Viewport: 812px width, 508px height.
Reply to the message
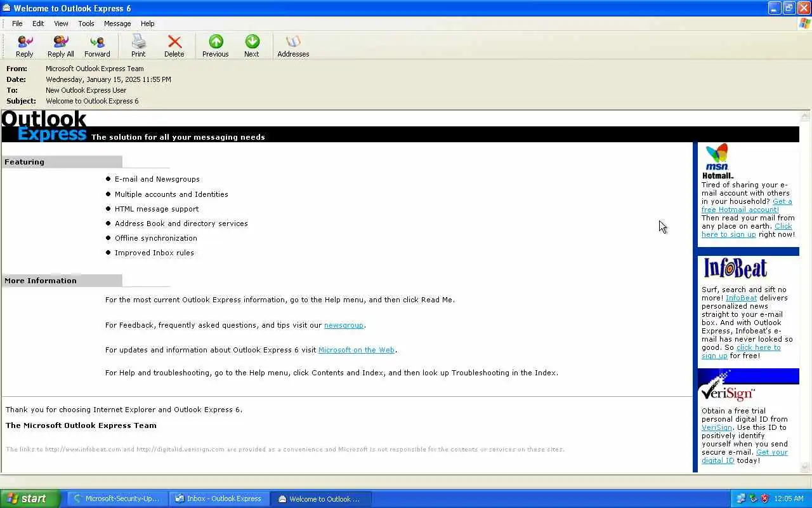point(25,46)
